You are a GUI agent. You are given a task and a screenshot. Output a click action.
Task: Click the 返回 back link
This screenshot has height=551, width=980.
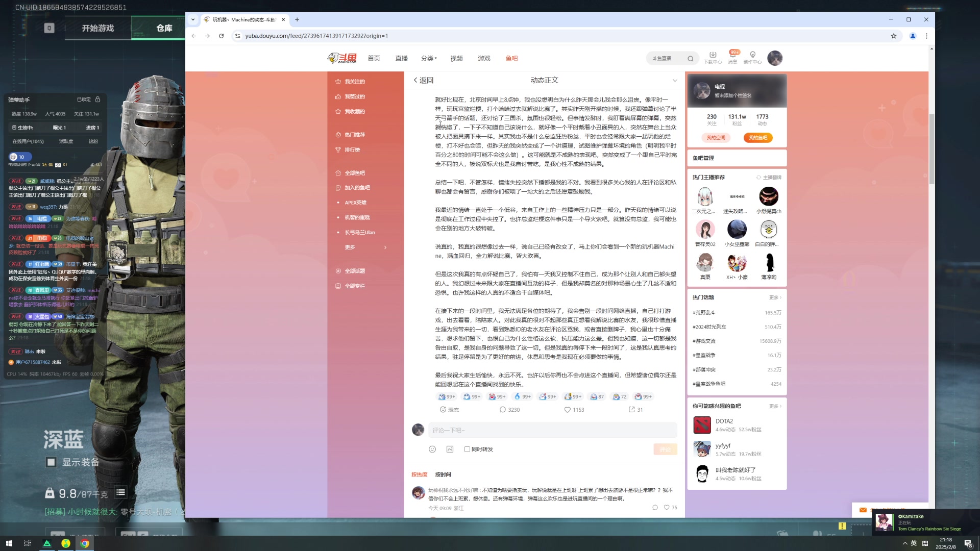coord(423,80)
